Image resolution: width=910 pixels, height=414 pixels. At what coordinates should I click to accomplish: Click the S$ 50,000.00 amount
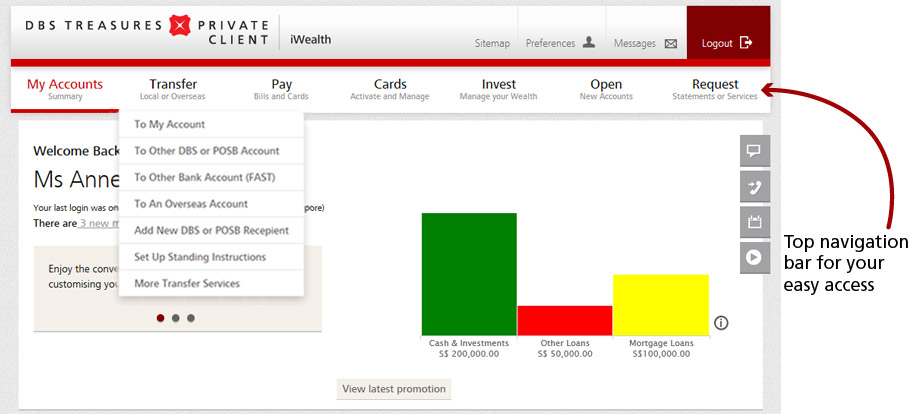pyautogui.click(x=565, y=354)
